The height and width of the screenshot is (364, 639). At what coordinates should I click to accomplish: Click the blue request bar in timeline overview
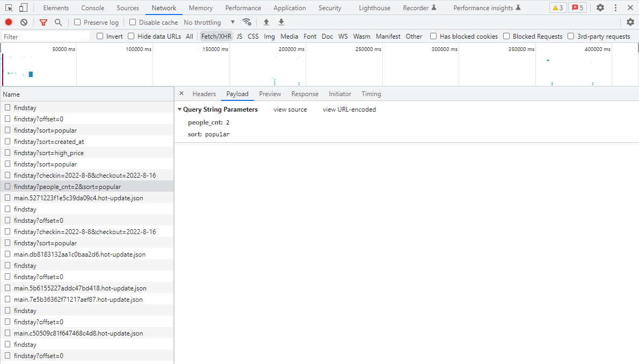click(x=31, y=74)
